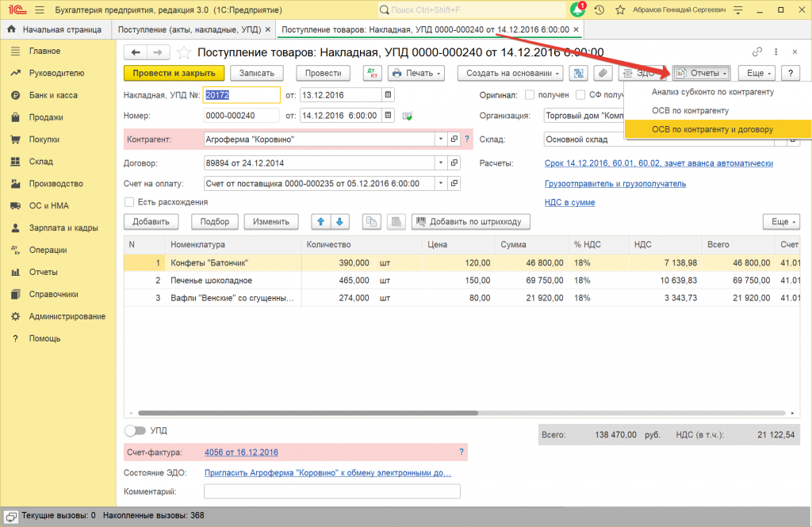Open calendar for Номер date 14.12.2016
The image size is (812, 527).
pos(388,116)
